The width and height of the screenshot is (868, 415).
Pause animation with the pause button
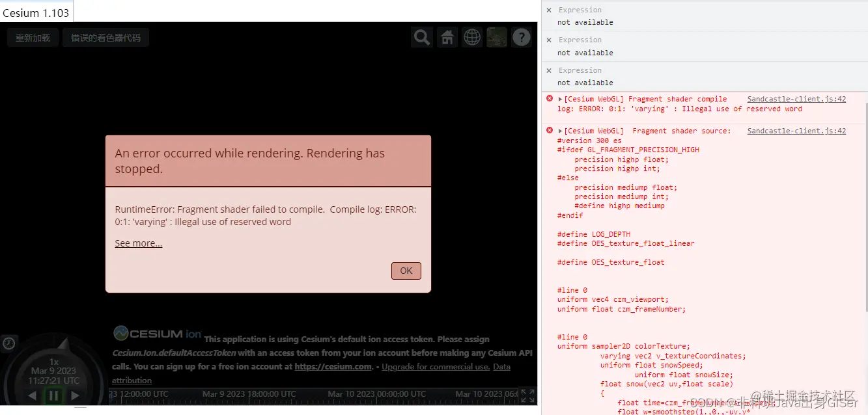(53, 394)
